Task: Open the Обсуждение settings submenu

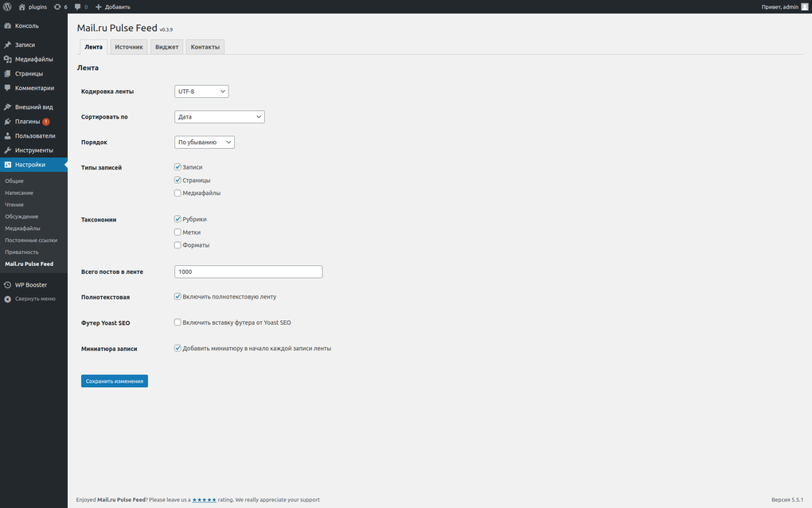Action: (21, 217)
